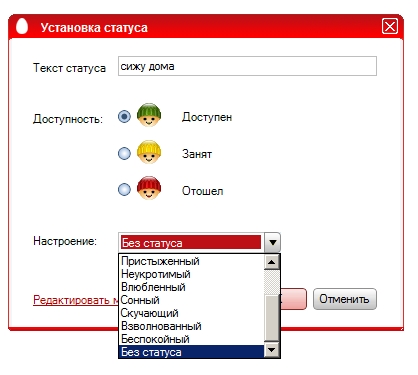Choose Неукротимый from the mood list
The width and height of the screenshot is (418, 375).
191,274
